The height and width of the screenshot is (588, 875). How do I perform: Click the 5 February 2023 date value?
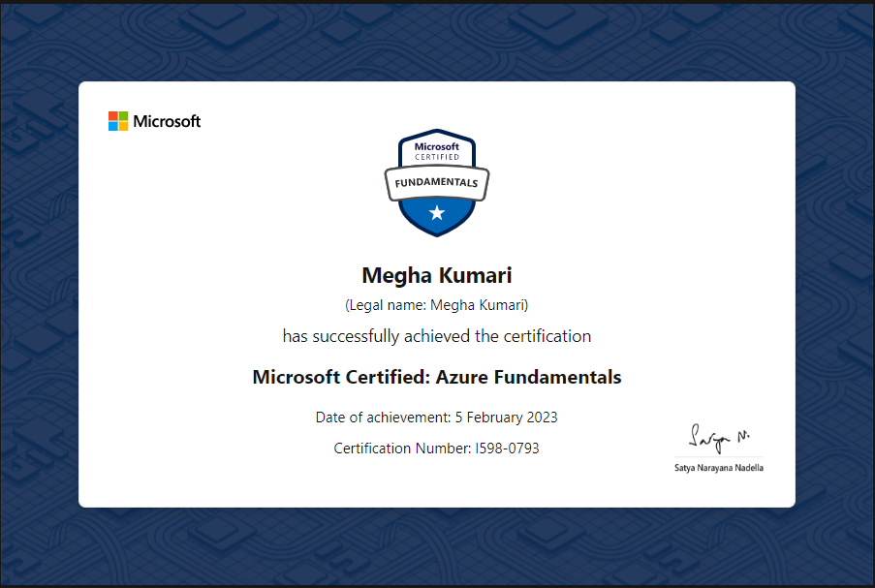point(506,418)
